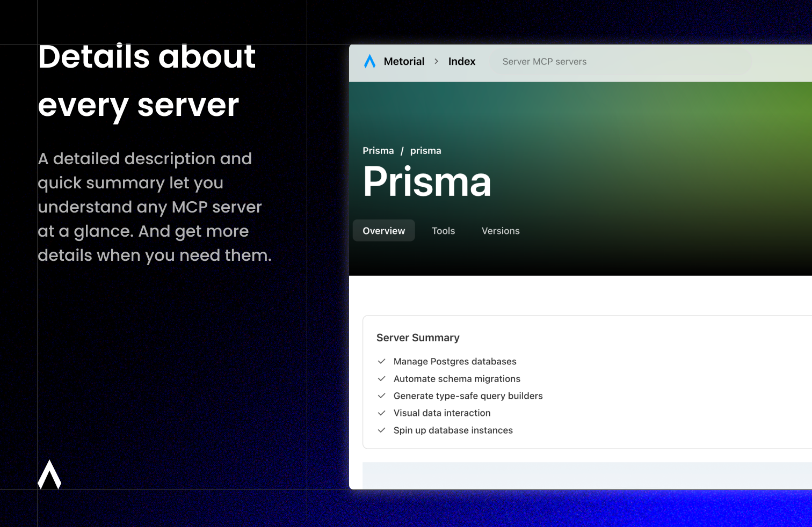Viewport: 812px width, 527px height.
Task: Click the white Metorial logo at bottom left
Action: tap(49, 474)
